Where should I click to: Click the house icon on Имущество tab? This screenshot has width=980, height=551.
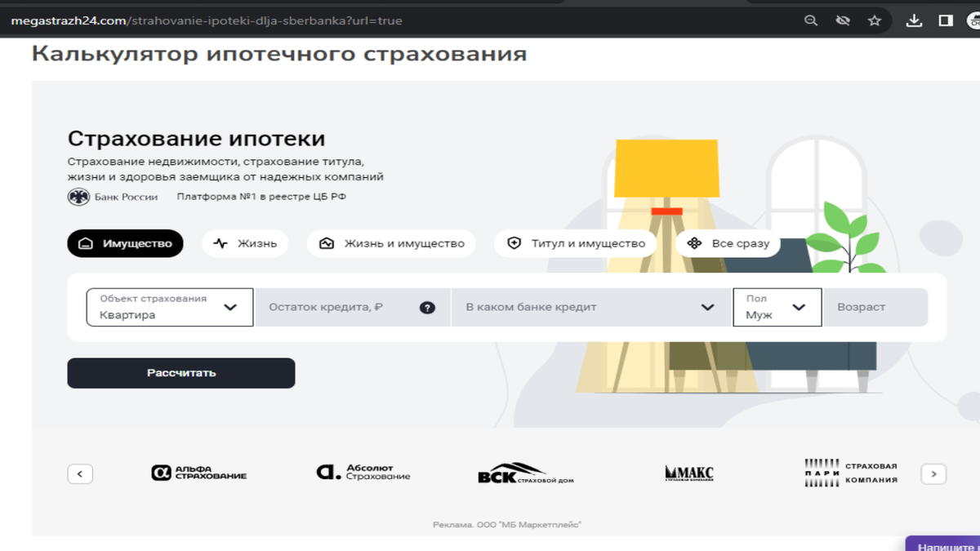86,243
